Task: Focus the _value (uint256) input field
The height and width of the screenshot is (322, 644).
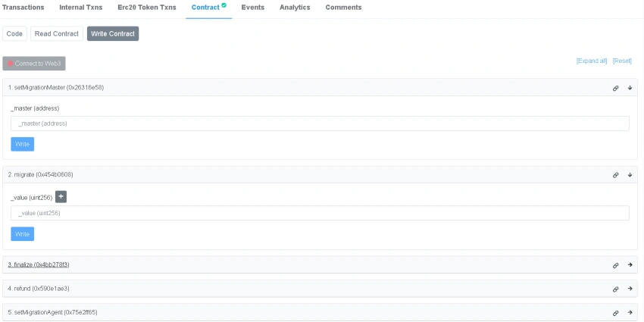Action: (x=320, y=213)
